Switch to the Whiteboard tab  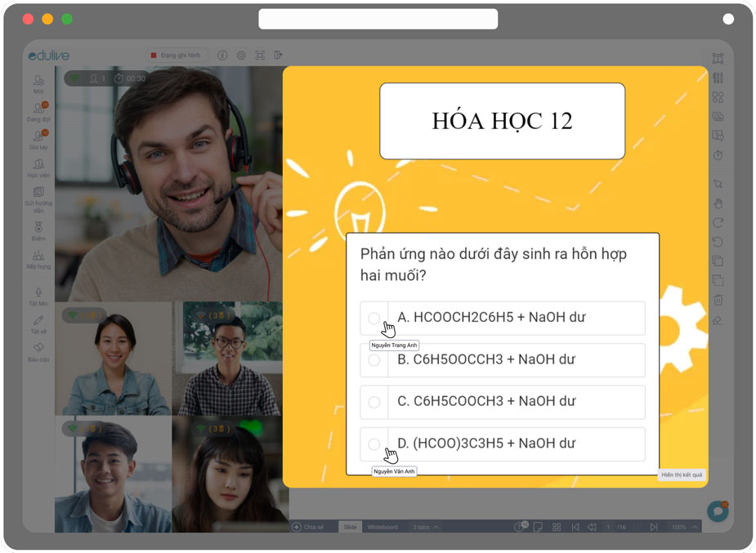[384, 527]
